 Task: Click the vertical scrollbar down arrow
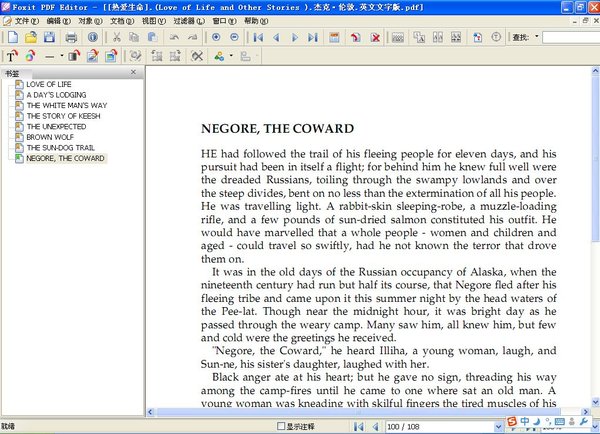pyautogui.click(x=595, y=402)
